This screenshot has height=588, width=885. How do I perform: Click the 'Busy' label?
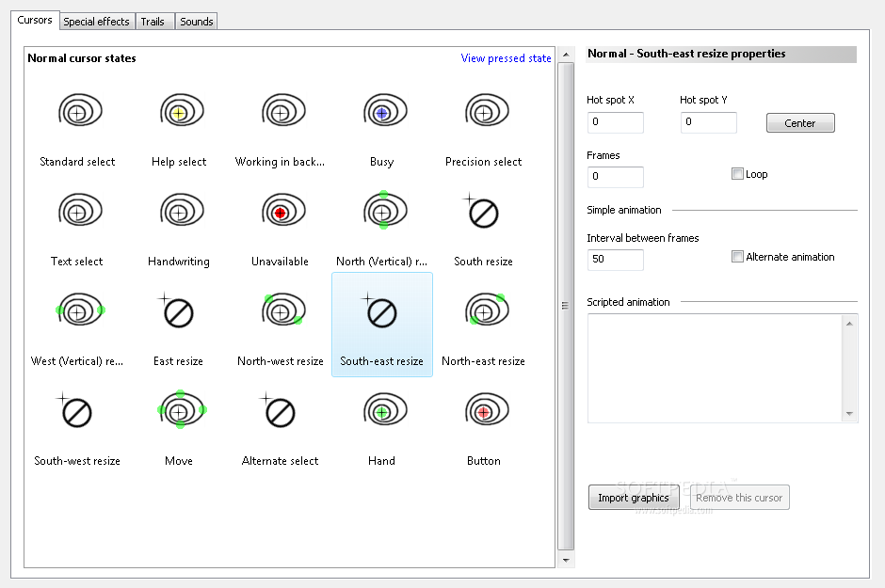coord(382,162)
